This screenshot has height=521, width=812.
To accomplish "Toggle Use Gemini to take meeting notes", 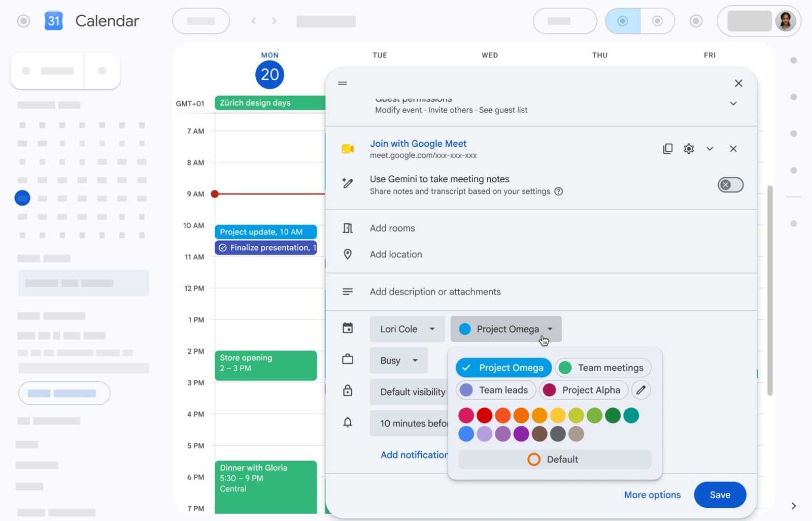I will tap(730, 185).
